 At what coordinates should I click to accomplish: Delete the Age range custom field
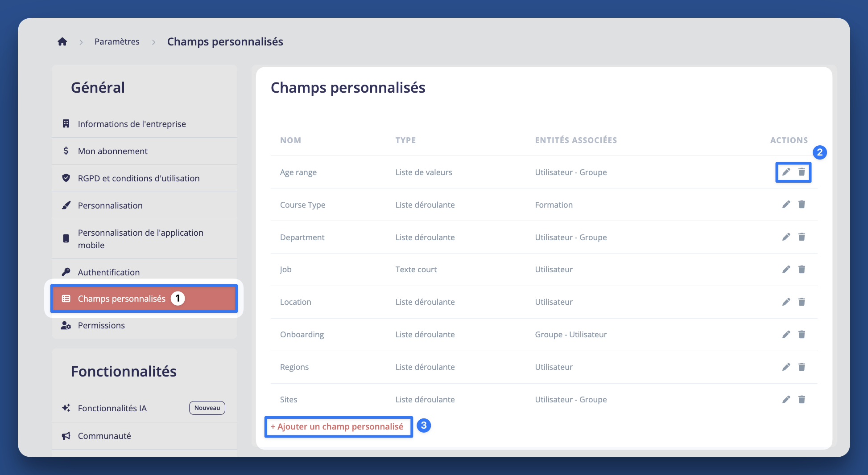(802, 172)
